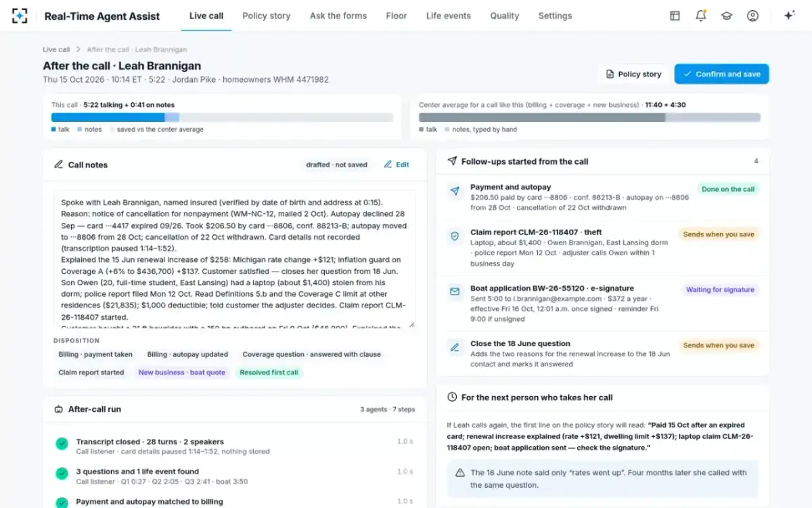Image resolution: width=812 pixels, height=508 pixels.
Task: Switch to the Policy story tab
Action: pyautogui.click(x=267, y=16)
